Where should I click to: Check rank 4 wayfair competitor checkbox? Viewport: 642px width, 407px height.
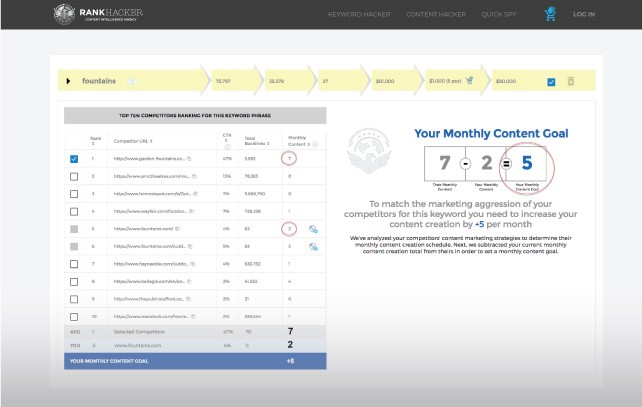tap(74, 212)
